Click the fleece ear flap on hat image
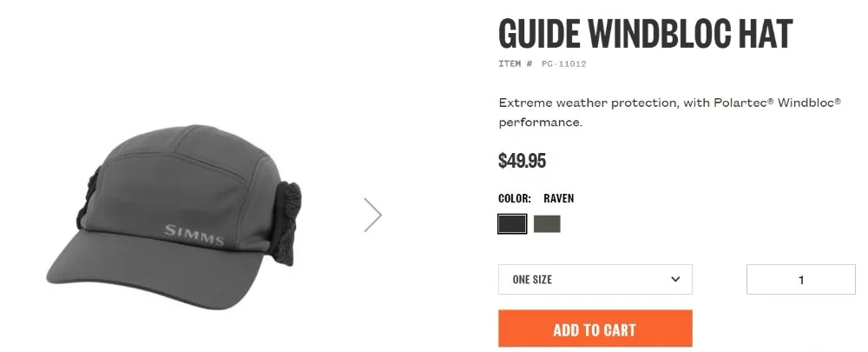The image size is (868, 352). pos(288,222)
